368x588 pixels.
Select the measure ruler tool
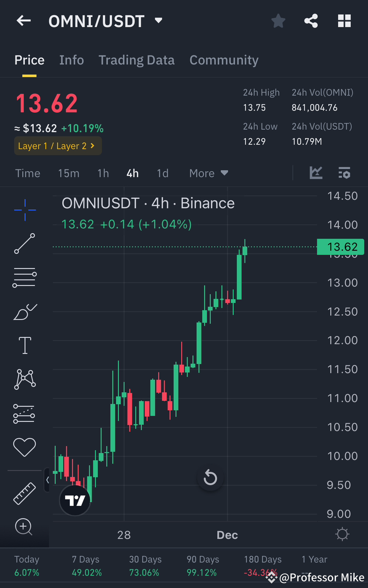pyautogui.click(x=24, y=493)
